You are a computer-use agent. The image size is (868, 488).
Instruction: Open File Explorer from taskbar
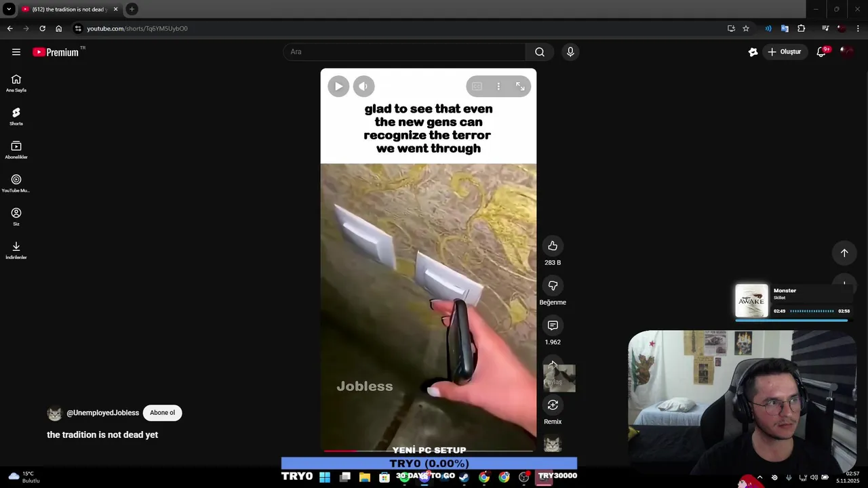(x=365, y=477)
